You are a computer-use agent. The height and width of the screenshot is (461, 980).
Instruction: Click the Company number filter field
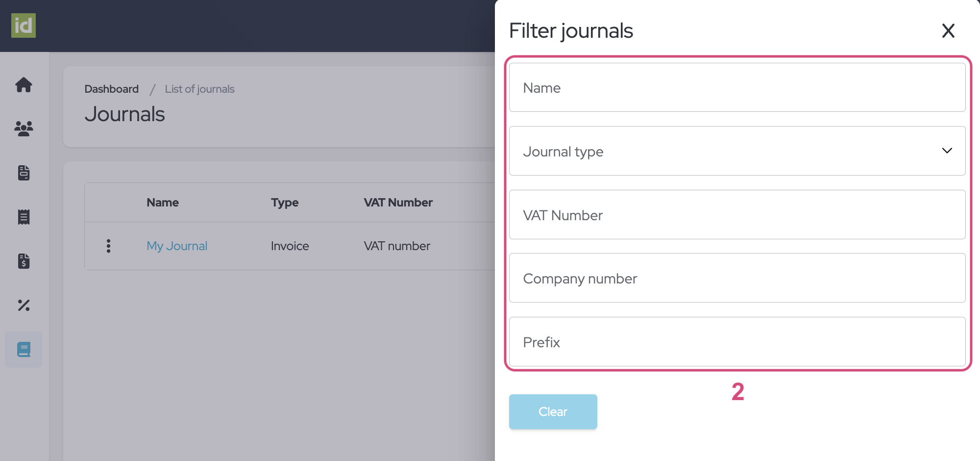coord(736,278)
